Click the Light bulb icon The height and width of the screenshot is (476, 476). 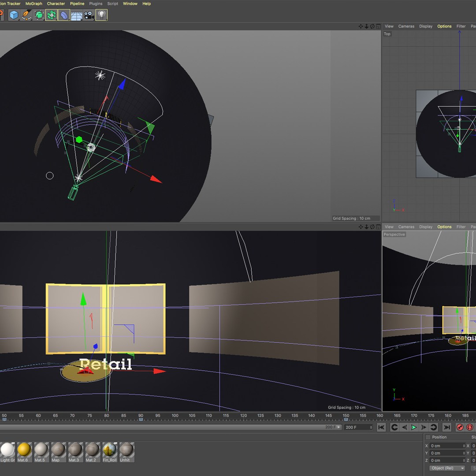(x=102, y=15)
